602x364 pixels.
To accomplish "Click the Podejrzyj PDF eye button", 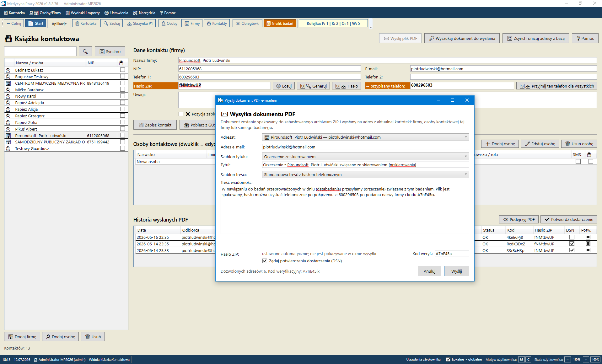I will point(519,219).
